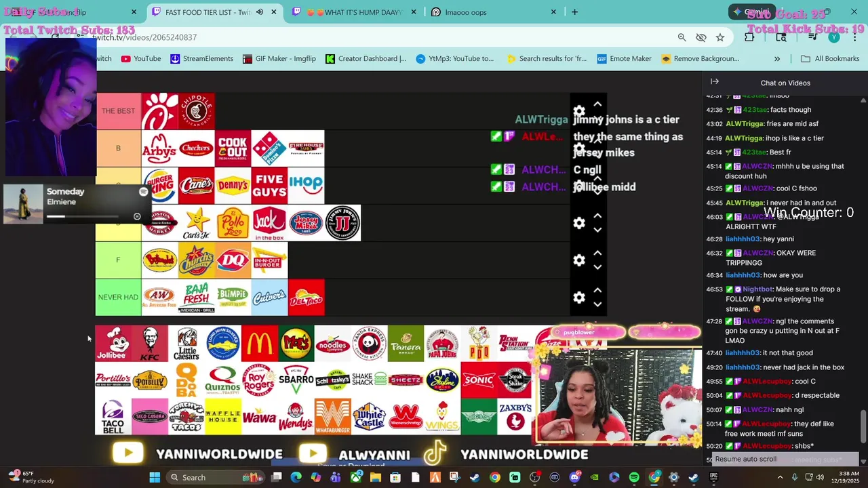
Task: Mute the FAST FOOD TIER LIST tab audio
Action: point(259,12)
